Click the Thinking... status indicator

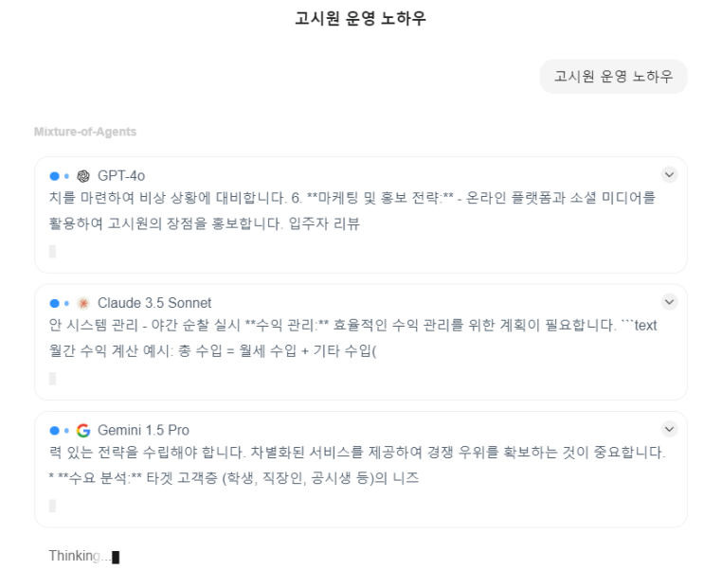click(80, 556)
